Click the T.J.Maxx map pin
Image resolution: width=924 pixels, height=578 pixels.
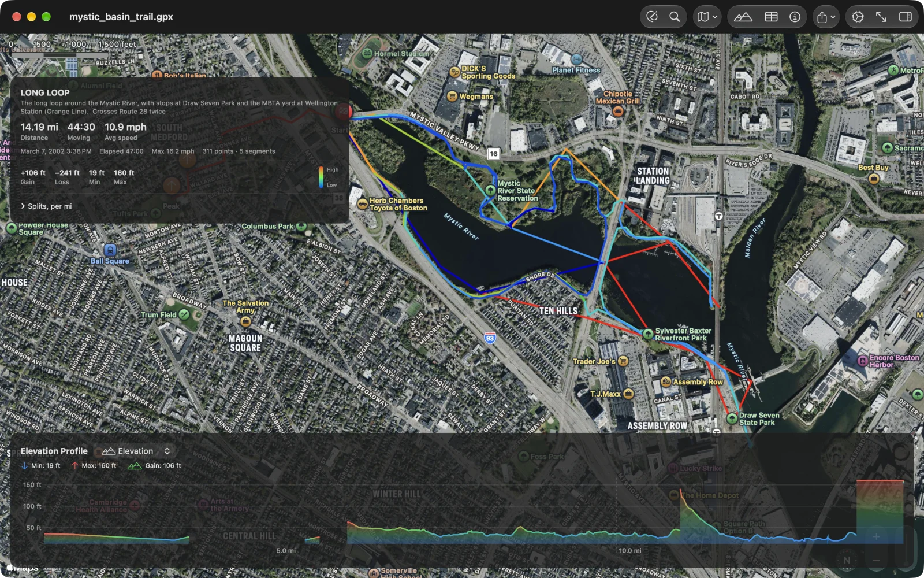(628, 394)
